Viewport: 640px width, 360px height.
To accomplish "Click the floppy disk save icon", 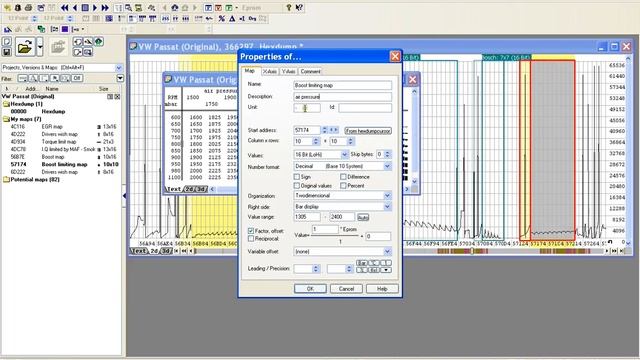I will pyautogui.click(x=7, y=52).
